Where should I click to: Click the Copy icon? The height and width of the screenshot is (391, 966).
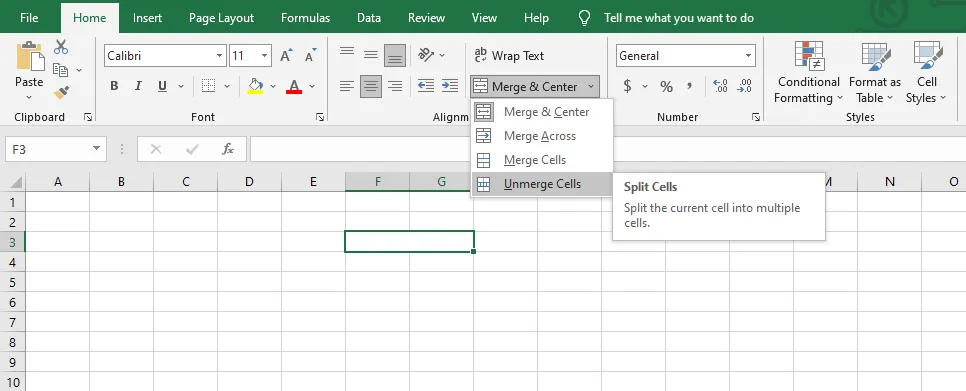coord(60,70)
